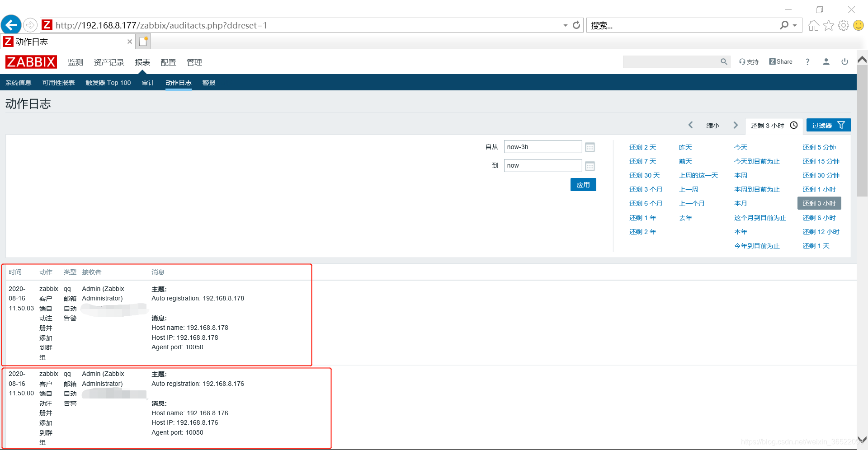868x450 pixels.
Task: Click the browser back arrow button
Action: (11, 25)
